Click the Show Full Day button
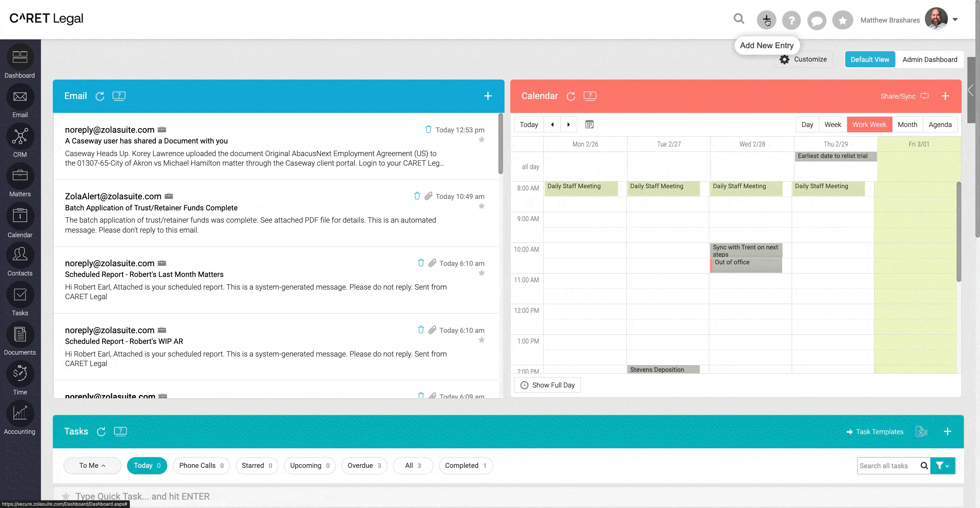This screenshot has width=980, height=508. tap(547, 385)
